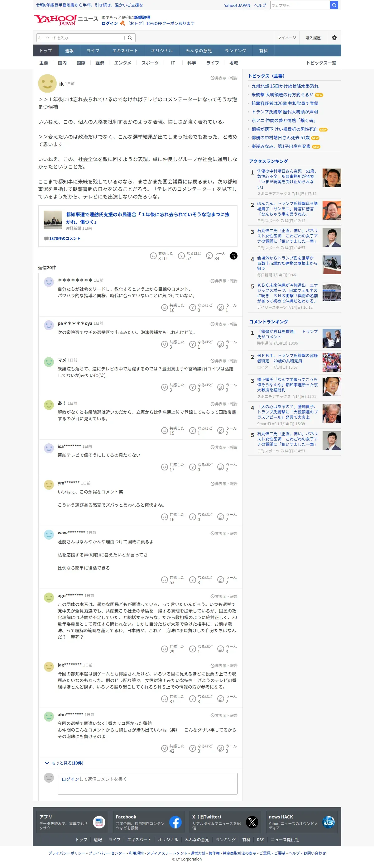Open the エンタメ category
Screen dimensions: 374x868
tap(123, 63)
